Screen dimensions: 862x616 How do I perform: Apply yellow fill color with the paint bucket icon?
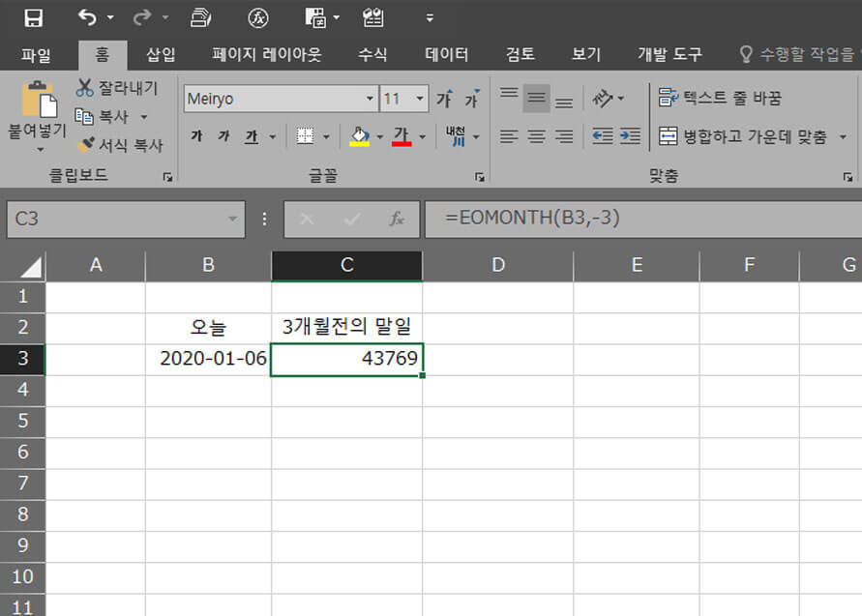click(358, 136)
